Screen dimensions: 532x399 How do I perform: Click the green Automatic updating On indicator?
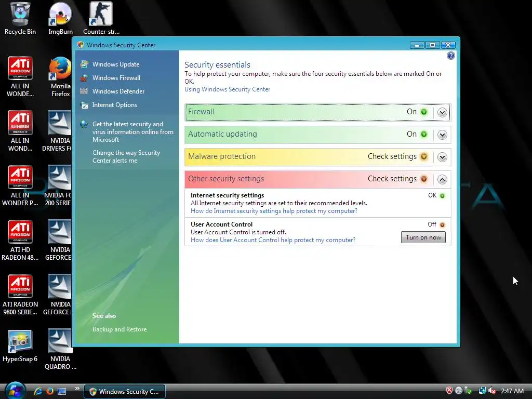pos(424,135)
